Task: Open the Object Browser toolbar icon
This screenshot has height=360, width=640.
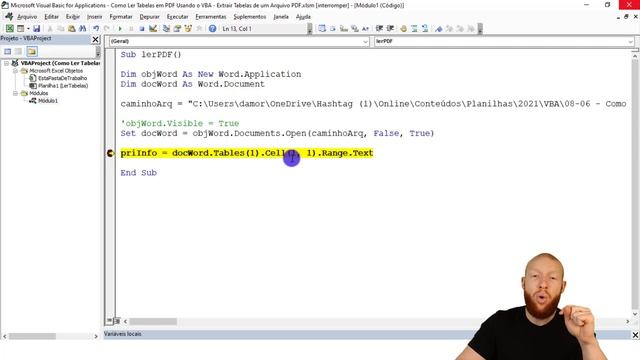Action: click(188, 29)
